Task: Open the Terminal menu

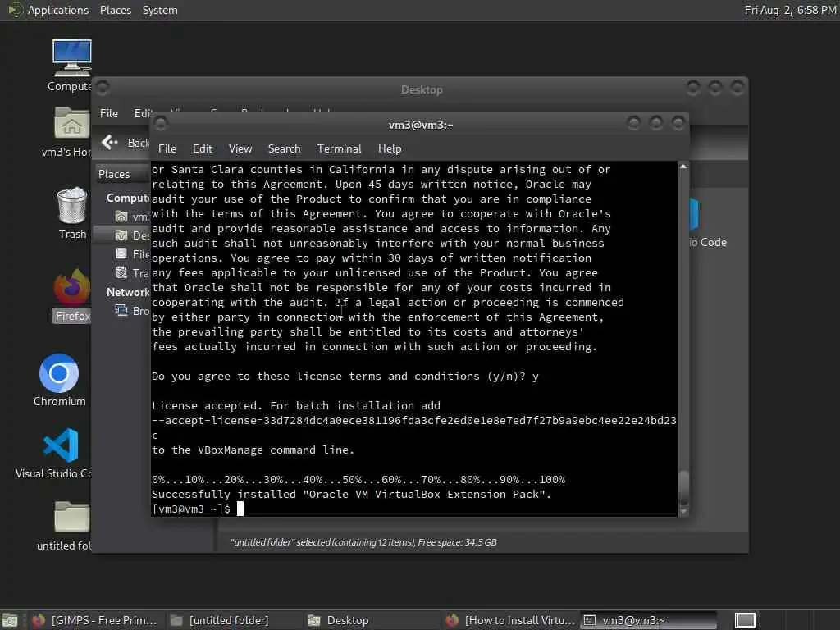Action: pos(339,149)
